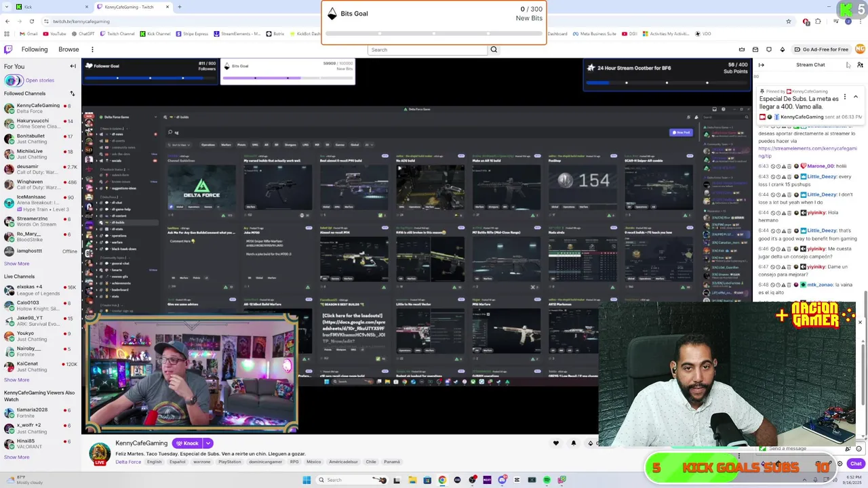Expand the arrow beside Knock
This screenshot has width=868, height=488.
(x=208, y=443)
